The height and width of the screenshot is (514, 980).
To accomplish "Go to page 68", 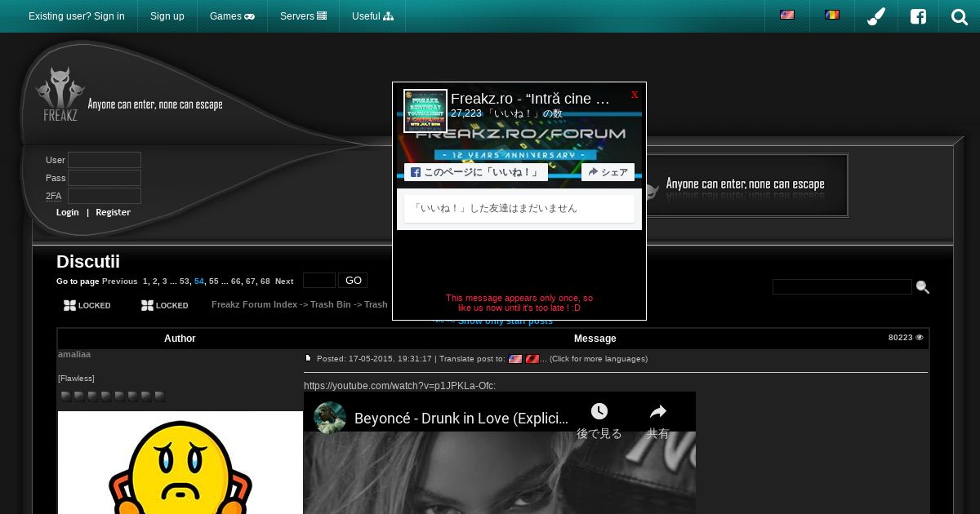I will tap(265, 281).
